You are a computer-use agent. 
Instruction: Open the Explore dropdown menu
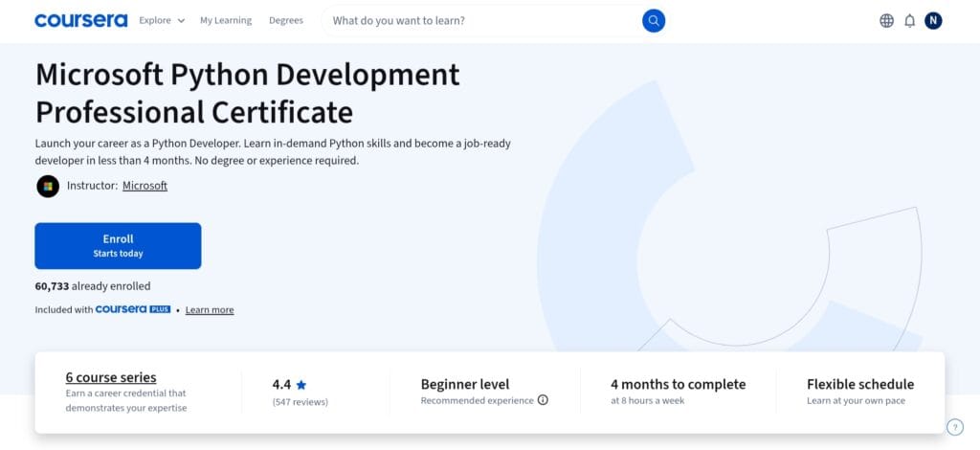point(162,21)
